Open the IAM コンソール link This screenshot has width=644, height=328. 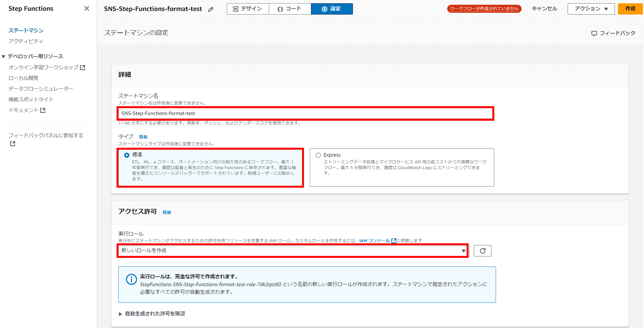point(374,240)
